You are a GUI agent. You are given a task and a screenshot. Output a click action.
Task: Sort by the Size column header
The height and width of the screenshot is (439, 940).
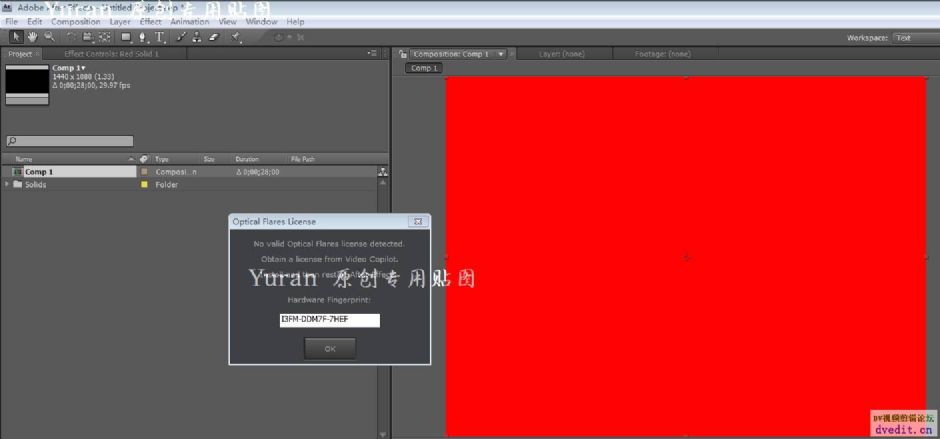pyautogui.click(x=209, y=160)
